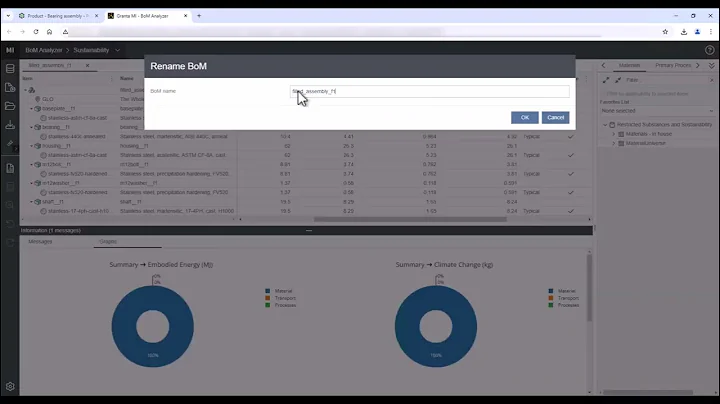
Task: Click expand-all arrows icon in Materials panel
Action: coord(606,80)
